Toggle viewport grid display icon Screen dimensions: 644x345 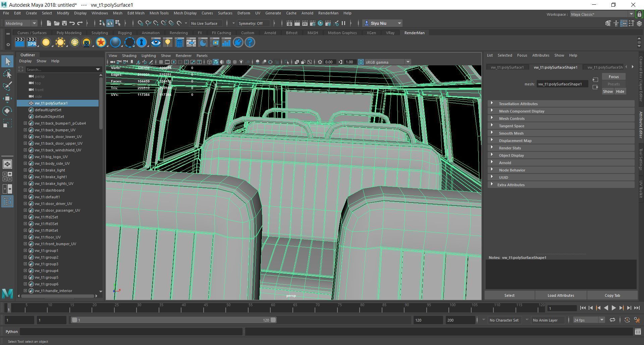[x=161, y=62]
